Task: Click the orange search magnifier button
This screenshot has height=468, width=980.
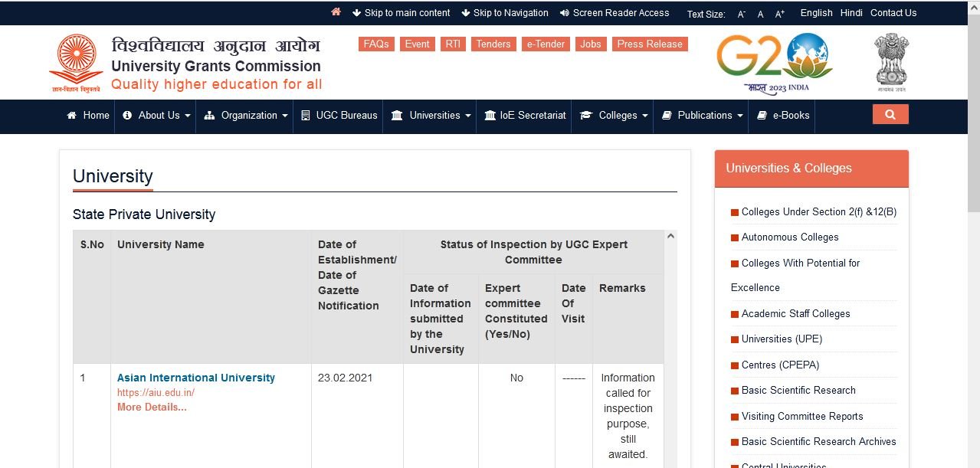Action: (x=890, y=114)
